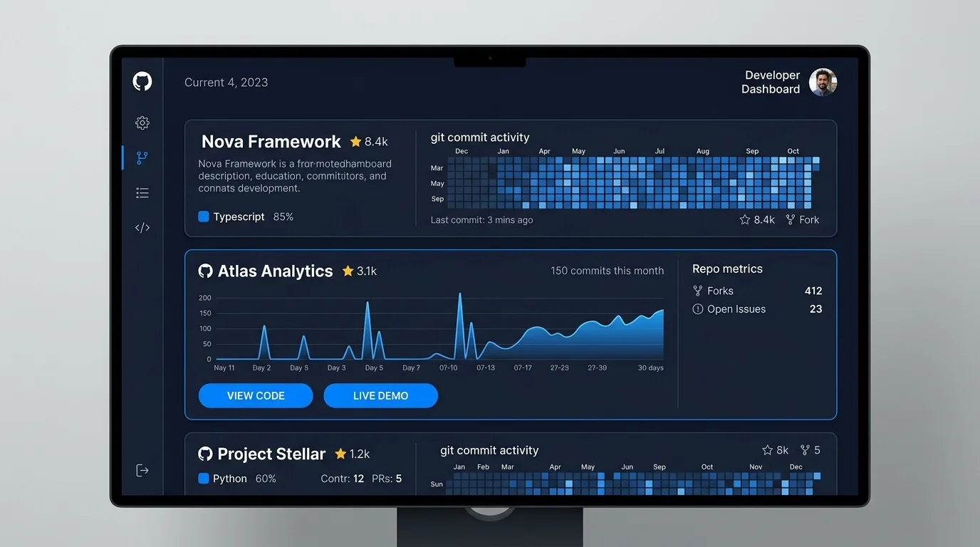Click the star icon beside Nova Framework title

point(355,142)
